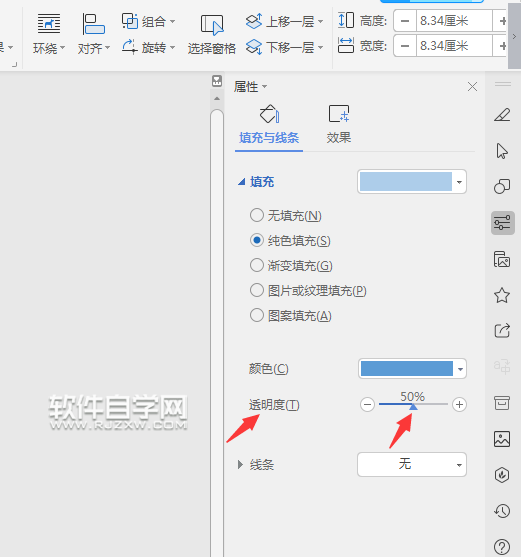Click the 组合 group icon

130,21
